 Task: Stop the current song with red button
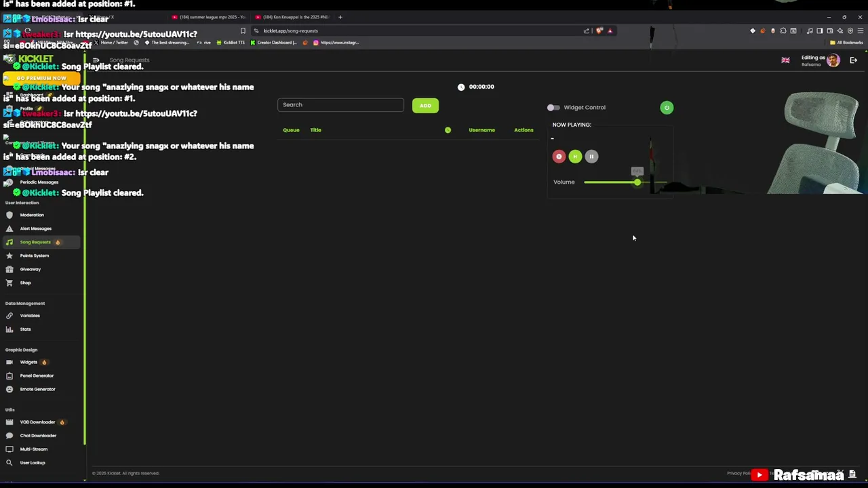559,157
